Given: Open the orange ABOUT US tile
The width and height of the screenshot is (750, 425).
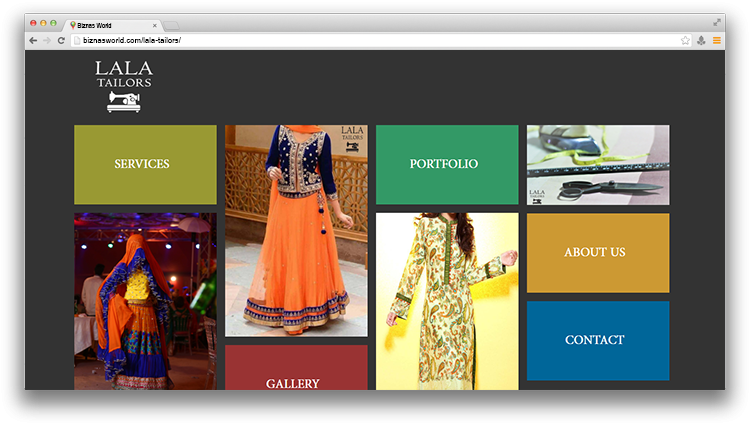Looking at the screenshot, I should [x=598, y=253].
